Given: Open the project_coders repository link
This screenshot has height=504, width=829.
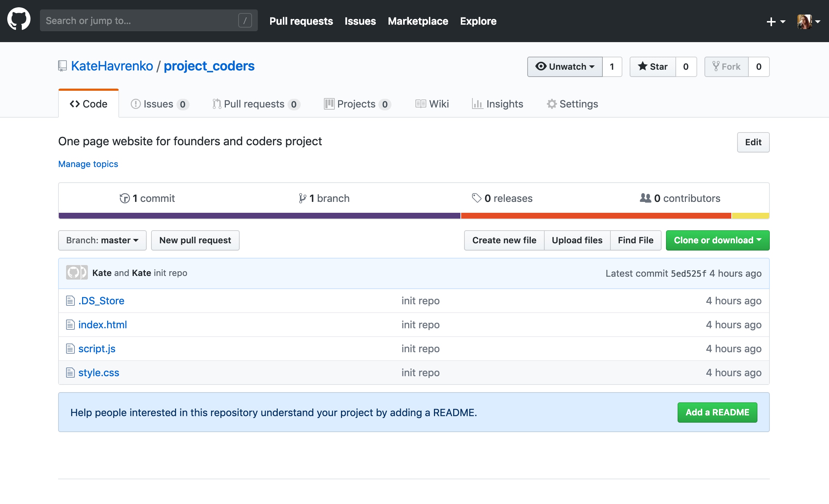Looking at the screenshot, I should [x=209, y=66].
